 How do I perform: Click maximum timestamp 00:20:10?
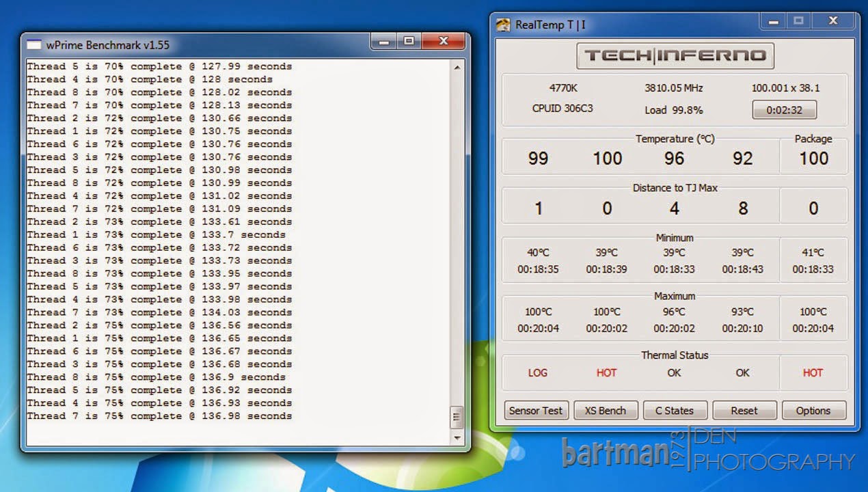(742, 329)
